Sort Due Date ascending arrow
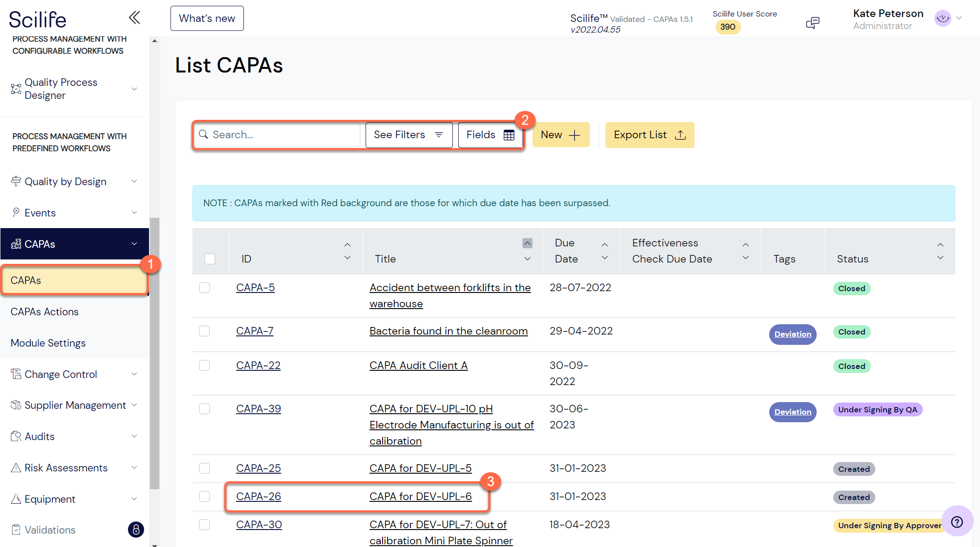The height and width of the screenshot is (547, 980). 605,245
